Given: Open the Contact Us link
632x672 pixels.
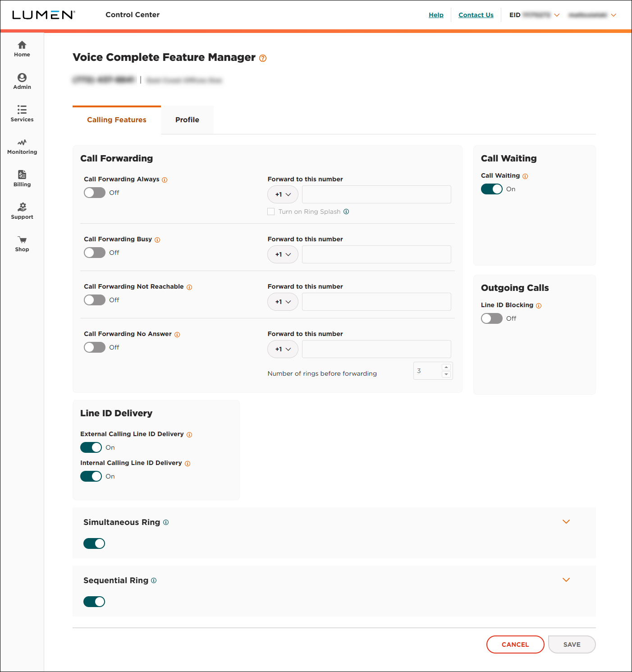Looking at the screenshot, I should tap(476, 15).
